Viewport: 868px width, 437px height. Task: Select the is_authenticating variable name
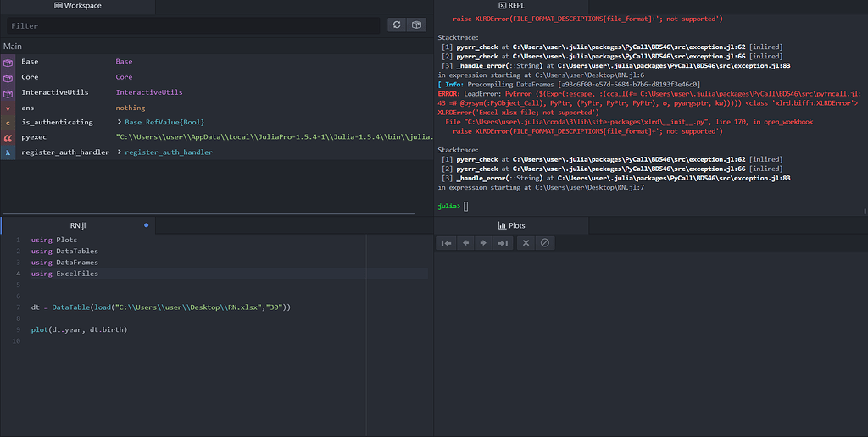tap(57, 122)
